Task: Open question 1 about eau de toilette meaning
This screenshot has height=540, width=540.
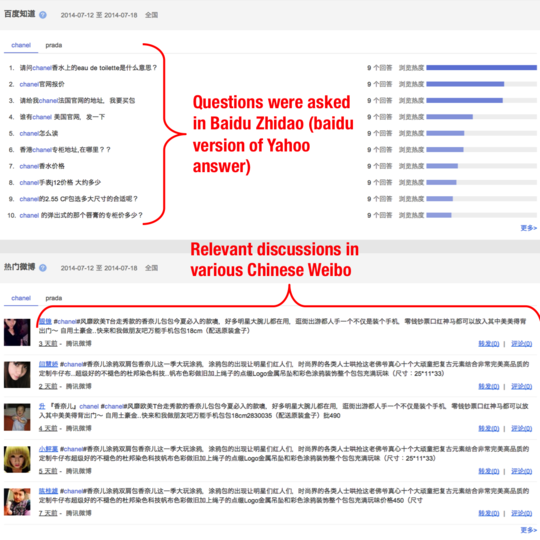Action: (x=88, y=68)
